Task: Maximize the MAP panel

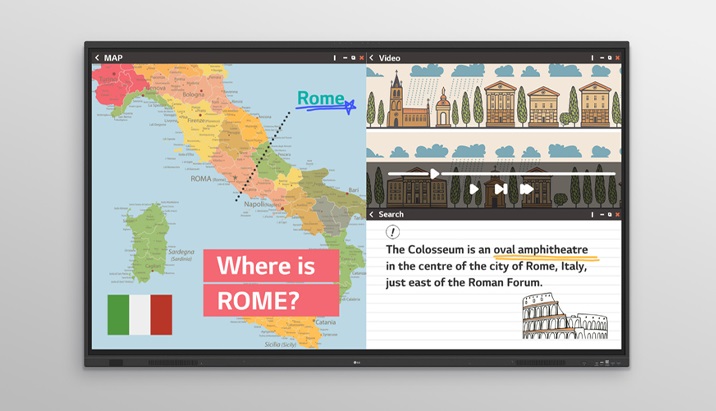Action: click(353, 58)
